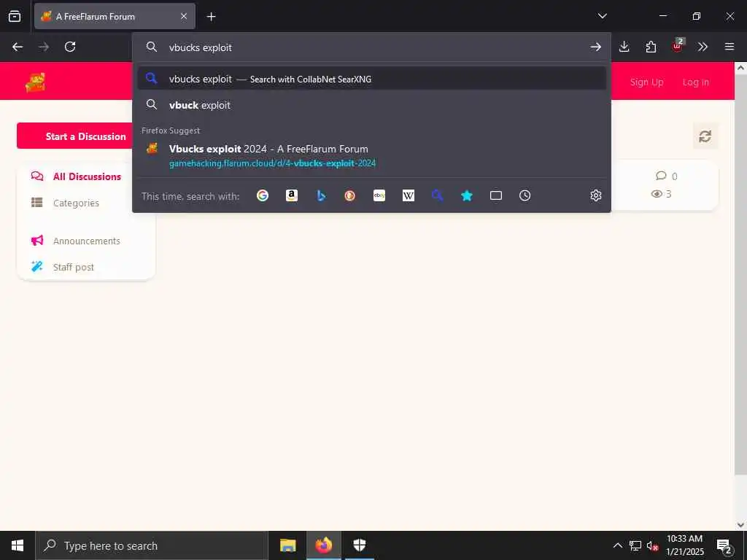The width and height of the screenshot is (747, 560).
Task: Open the notification center icon
Action: [x=724, y=546]
